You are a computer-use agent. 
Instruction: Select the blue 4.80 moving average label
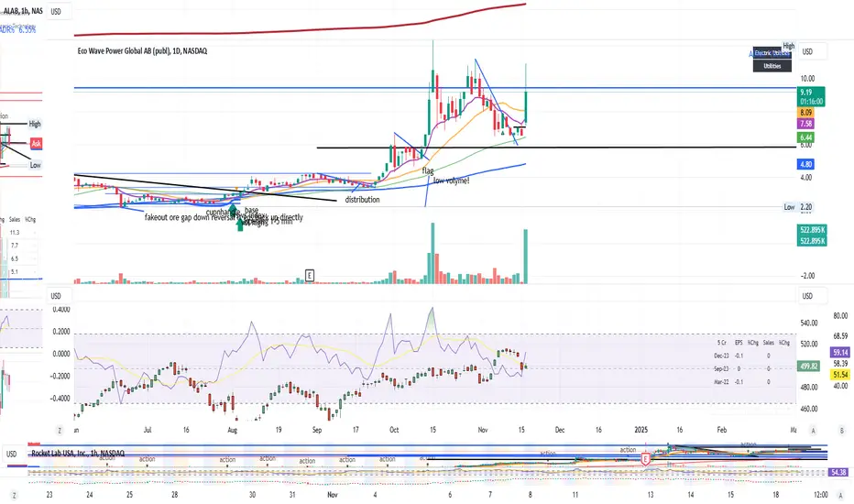805,164
